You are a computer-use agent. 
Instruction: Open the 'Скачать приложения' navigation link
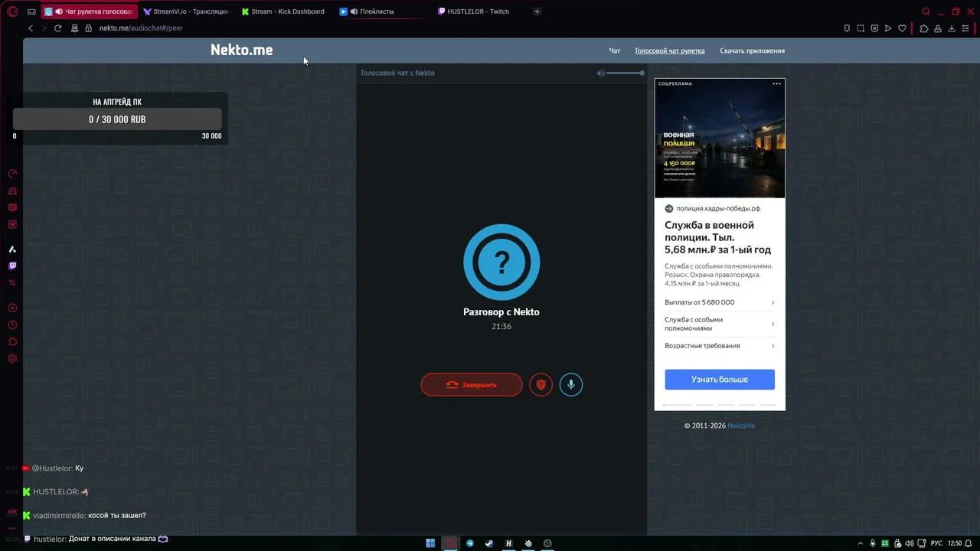point(753,51)
